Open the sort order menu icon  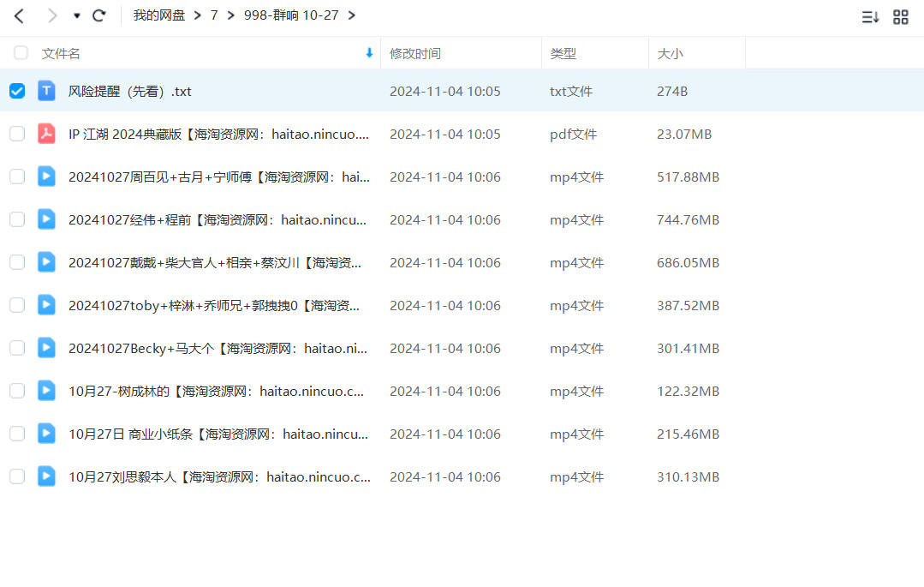[870, 17]
